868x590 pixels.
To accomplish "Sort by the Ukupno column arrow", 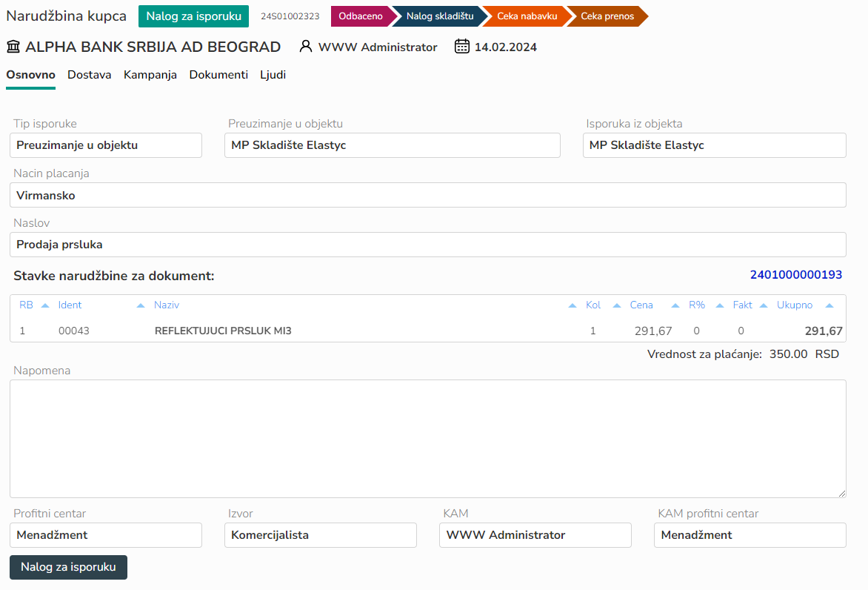I will point(829,305).
